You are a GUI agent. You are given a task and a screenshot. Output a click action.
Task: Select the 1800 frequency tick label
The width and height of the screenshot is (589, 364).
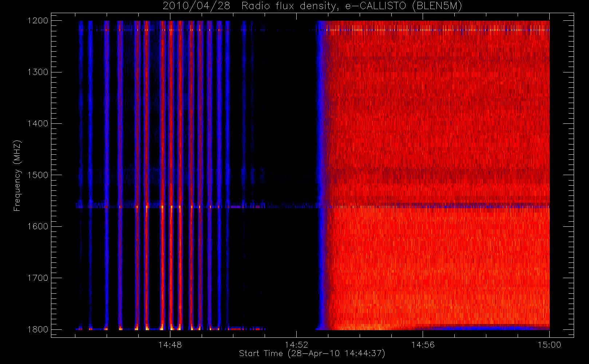coord(38,329)
